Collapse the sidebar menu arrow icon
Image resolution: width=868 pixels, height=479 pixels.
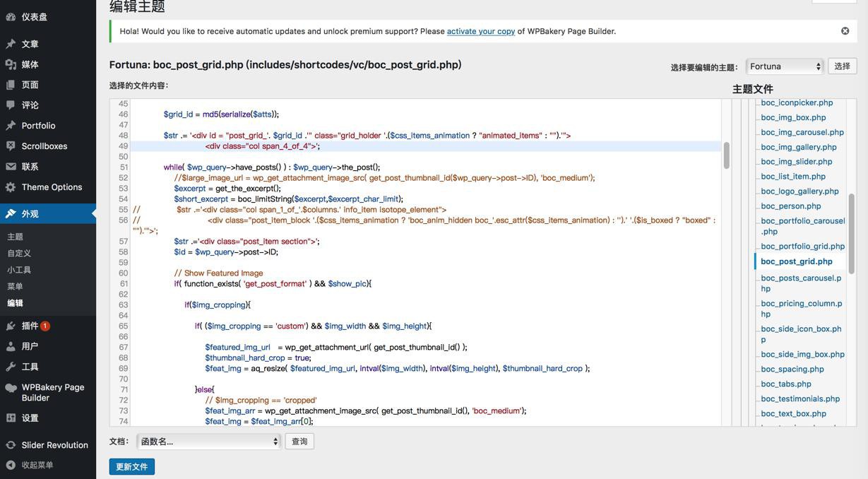point(11,465)
